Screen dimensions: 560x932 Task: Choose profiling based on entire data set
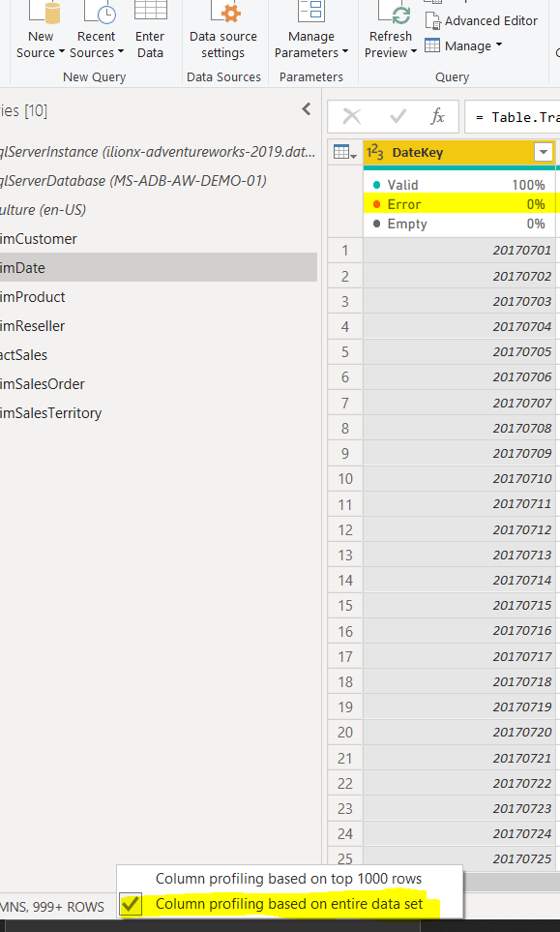click(288, 904)
